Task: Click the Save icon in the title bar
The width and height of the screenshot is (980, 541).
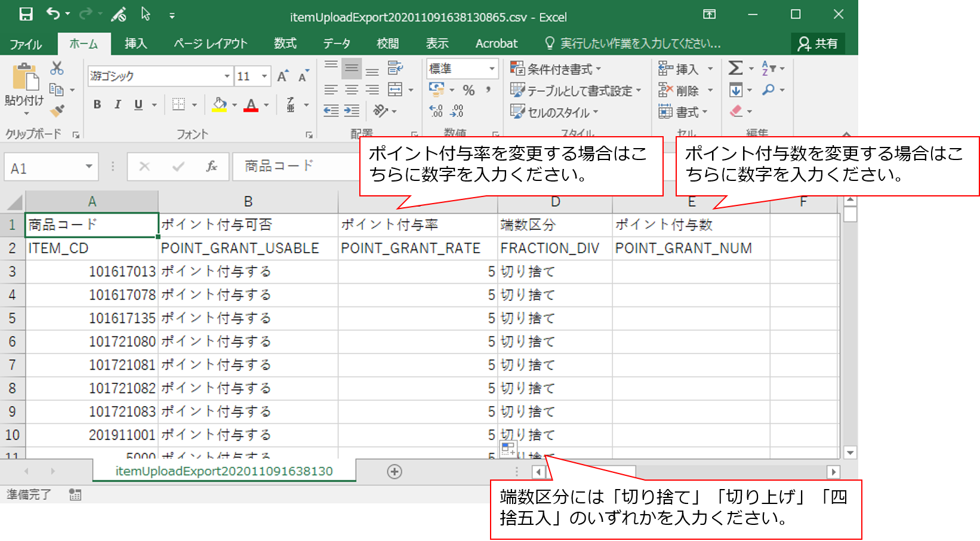Action: (26, 14)
